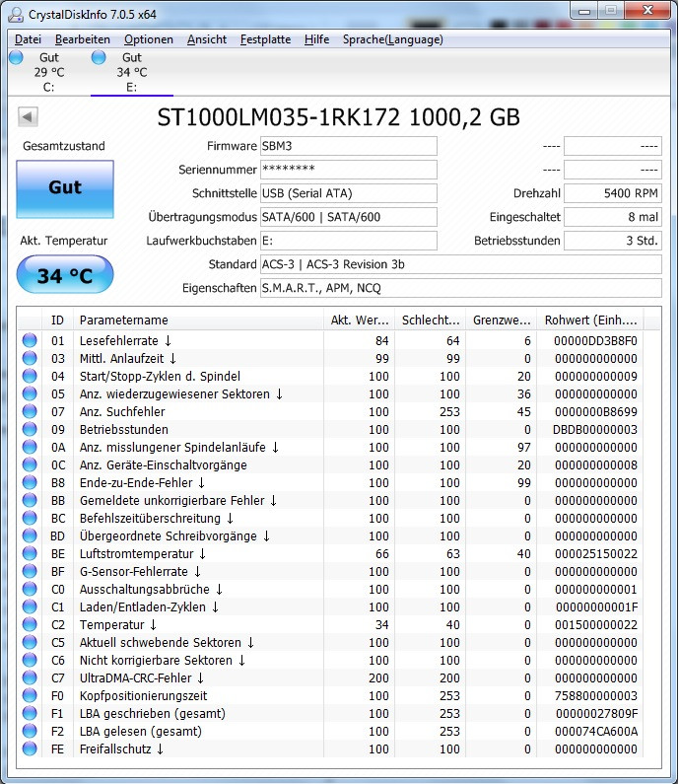
Task: Click status orb of Laden/Entladen-Zyklen row
Action: pyautogui.click(x=30, y=607)
